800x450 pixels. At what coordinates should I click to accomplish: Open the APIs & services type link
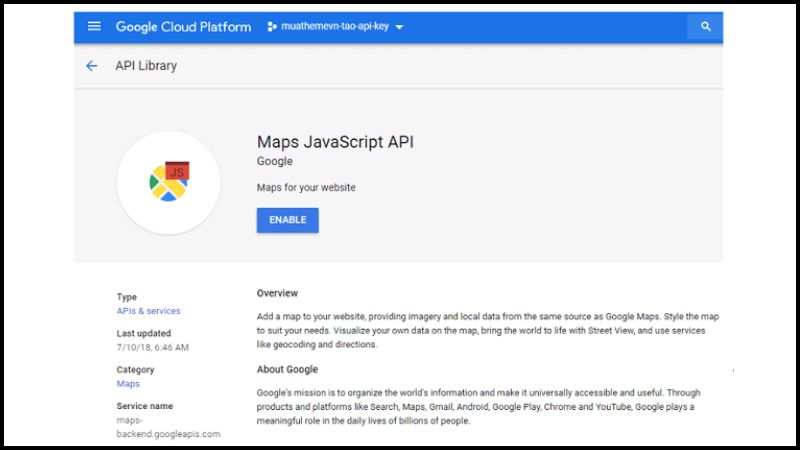(x=148, y=311)
